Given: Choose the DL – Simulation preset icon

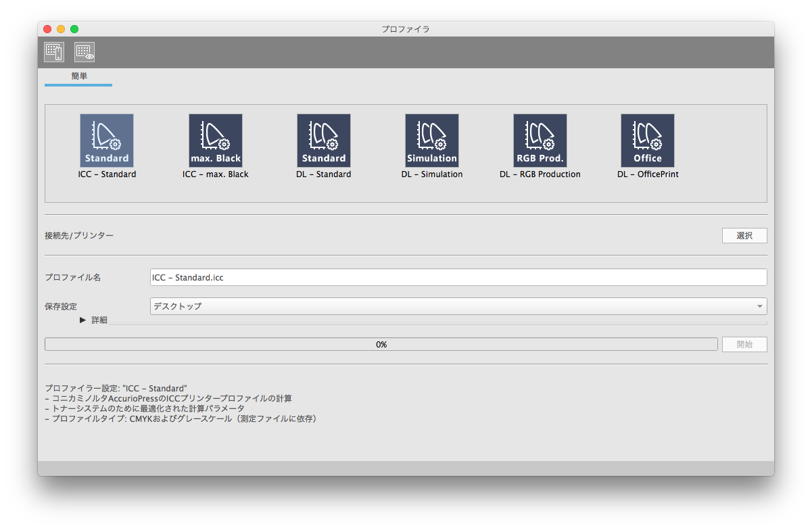Looking at the screenshot, I should coord(431,141).
